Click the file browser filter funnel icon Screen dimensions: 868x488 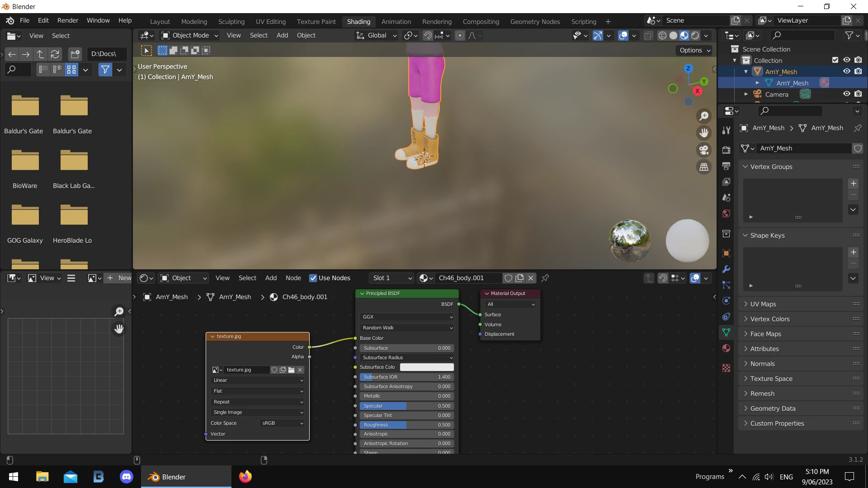click(105, 70)
